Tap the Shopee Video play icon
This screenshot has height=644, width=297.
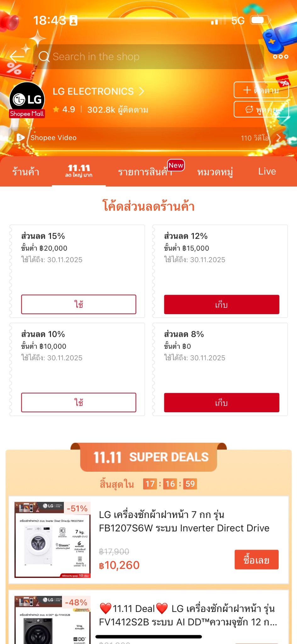pyautogui.click(x=20, y=137)
